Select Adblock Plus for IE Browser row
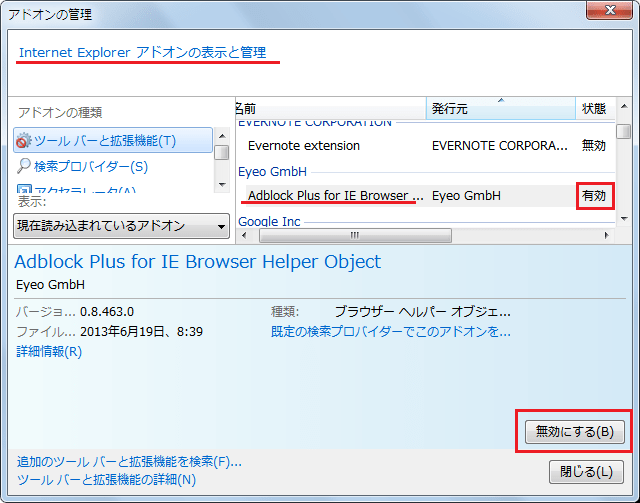The width and height of the screenshot is (640, 503). pos(335,196)
